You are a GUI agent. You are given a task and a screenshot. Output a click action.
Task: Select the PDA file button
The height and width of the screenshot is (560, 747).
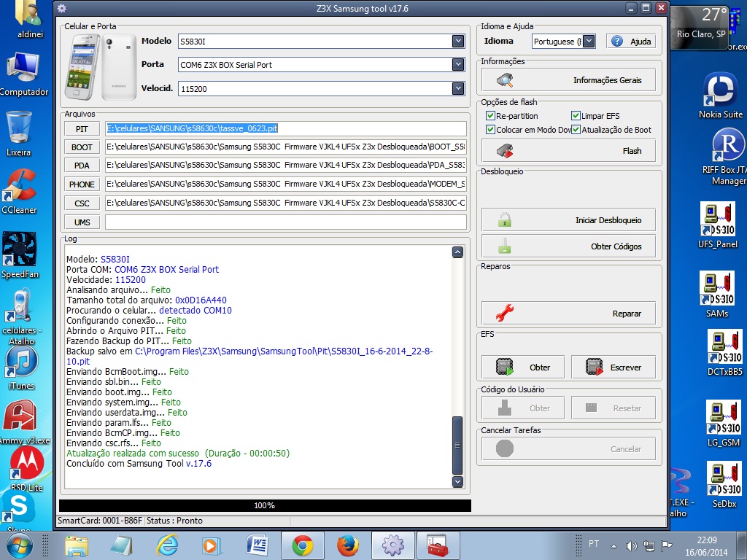[82, 166]
